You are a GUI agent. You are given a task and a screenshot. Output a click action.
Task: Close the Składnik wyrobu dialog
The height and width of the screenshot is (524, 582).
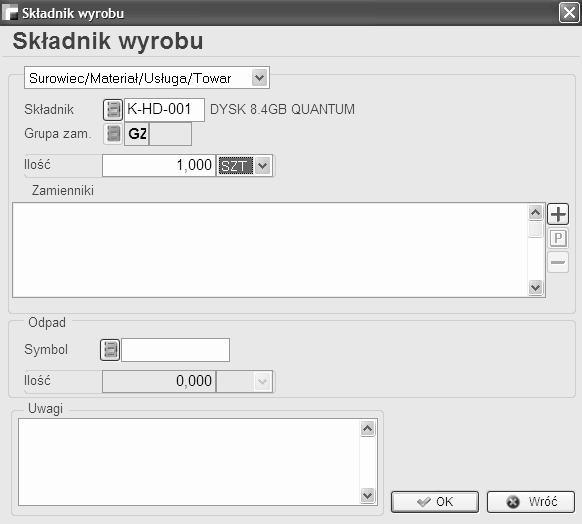pos(569,13)
